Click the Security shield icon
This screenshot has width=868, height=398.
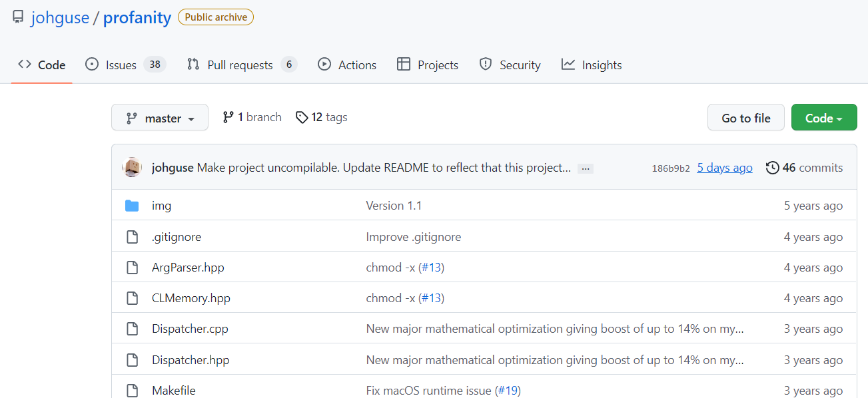486,64
